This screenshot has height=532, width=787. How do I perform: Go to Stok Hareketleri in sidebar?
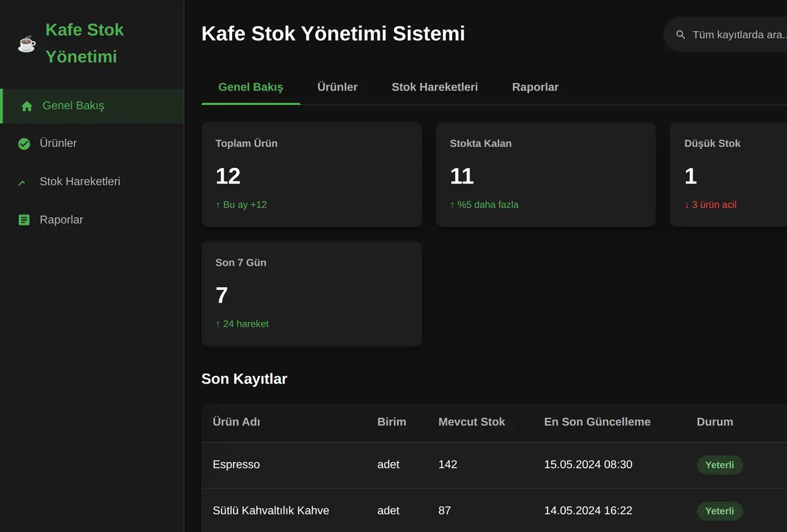[x=92, y=181]
